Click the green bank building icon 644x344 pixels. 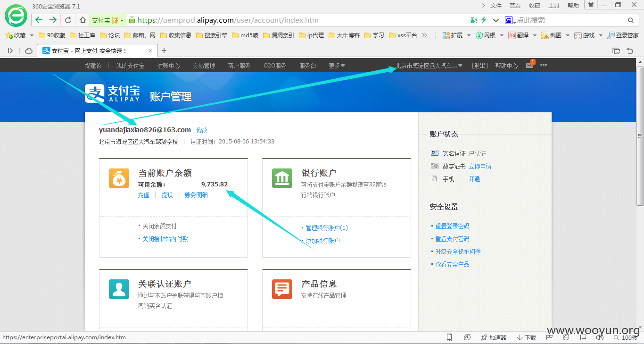[x=282, y=178]
